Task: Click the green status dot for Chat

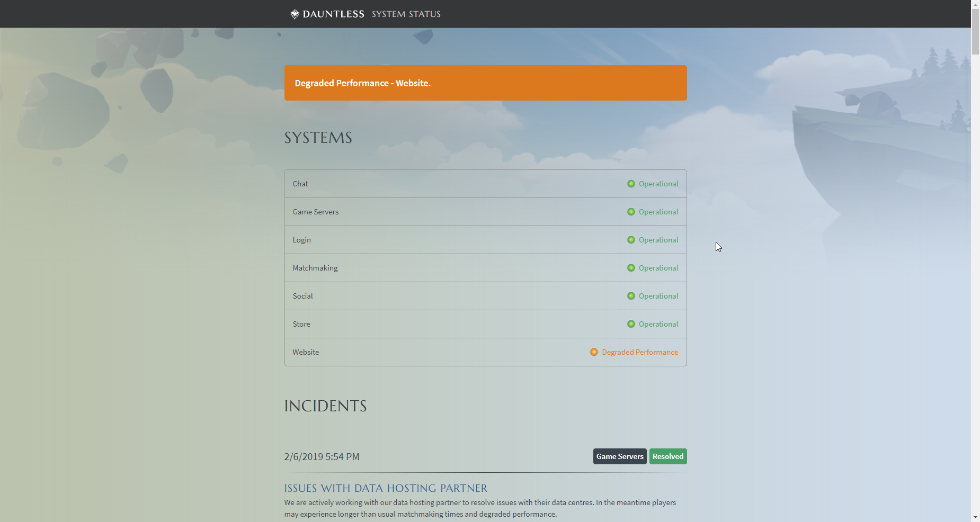Action: (631, 184)
